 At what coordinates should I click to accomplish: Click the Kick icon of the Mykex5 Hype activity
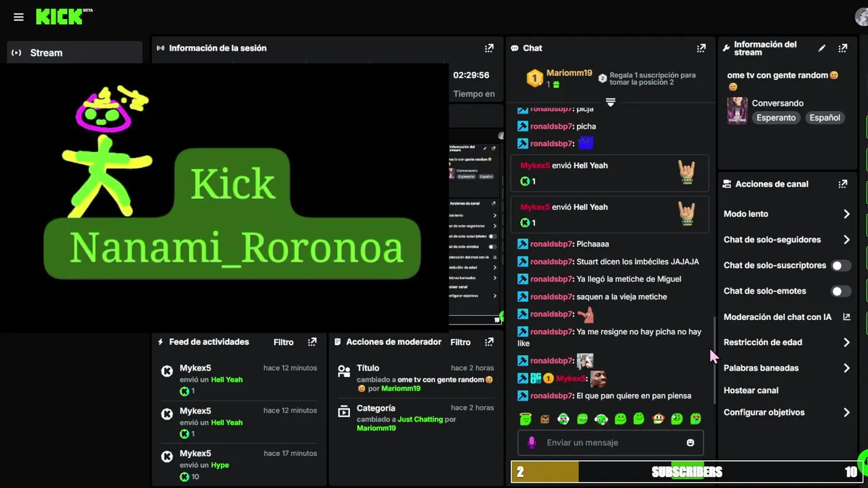167,457
